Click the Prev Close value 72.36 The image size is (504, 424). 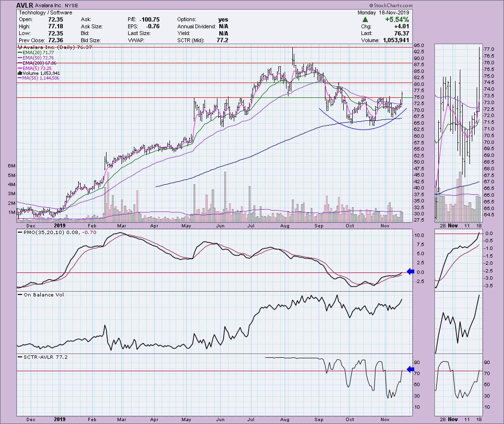[x=55, y=40]
